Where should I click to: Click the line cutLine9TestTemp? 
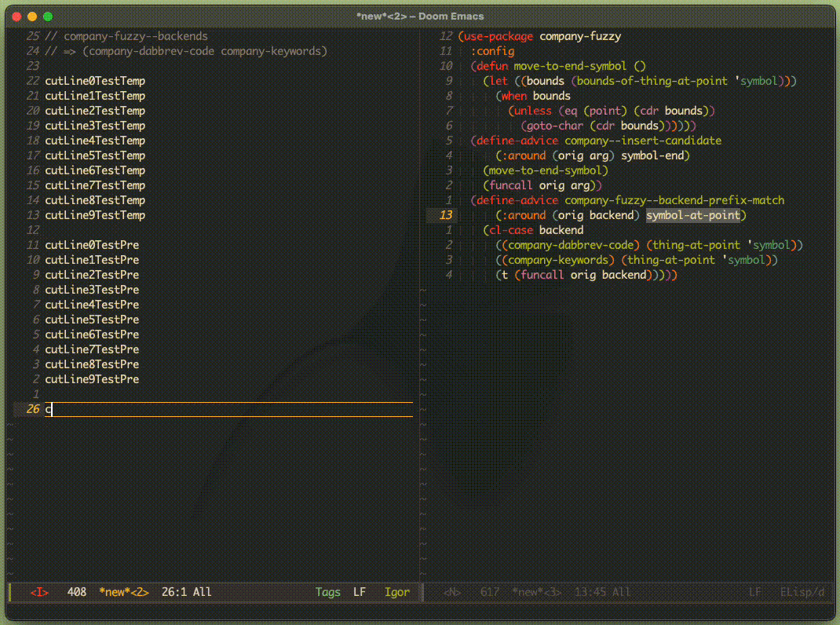coord(95,215)
